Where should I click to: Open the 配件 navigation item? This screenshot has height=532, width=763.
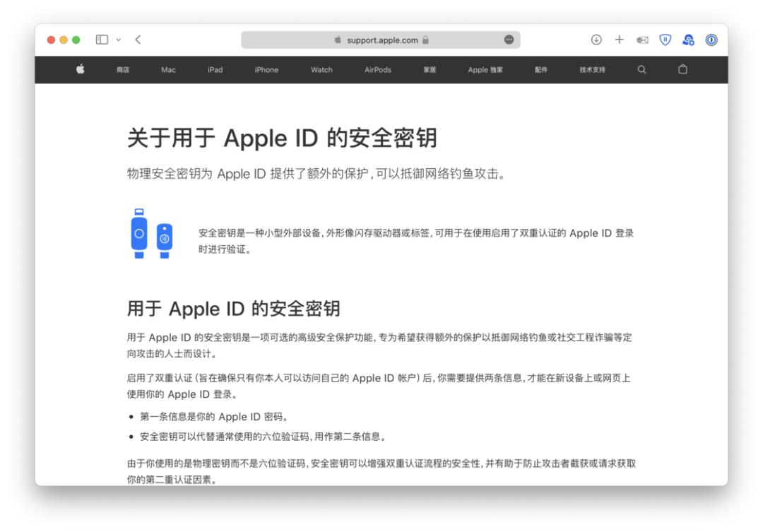point(541,70)
